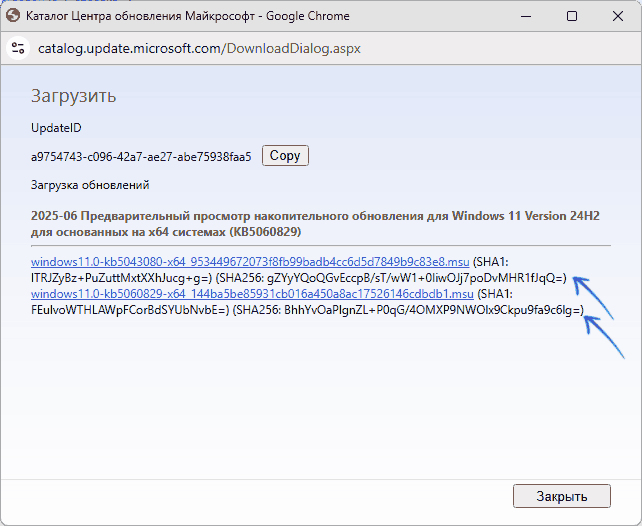Screen dimensions: 642x526
Task: Click the Закрыть button
Action: 562,496
